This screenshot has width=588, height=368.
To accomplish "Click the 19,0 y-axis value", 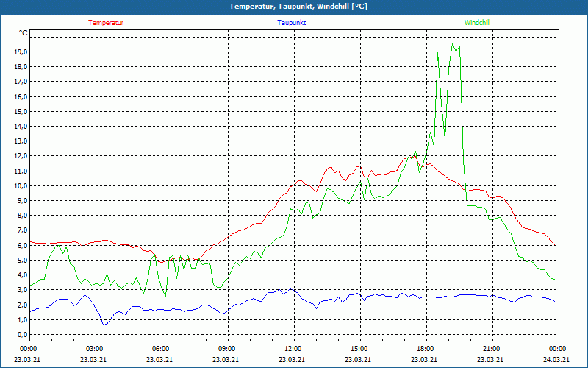I will (21, 52).
